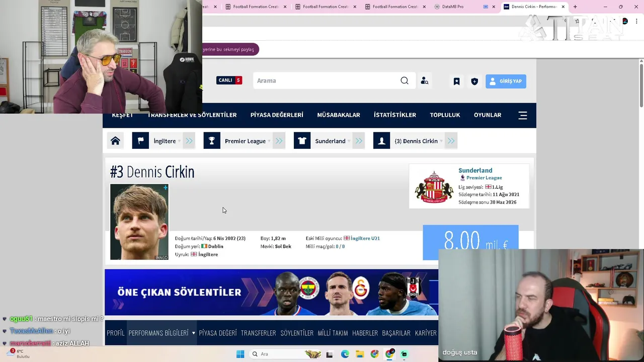Viewport: 644px width, 362px height.
Task: Click the 8.00 mil. € market value
Action: click(470, 242)
